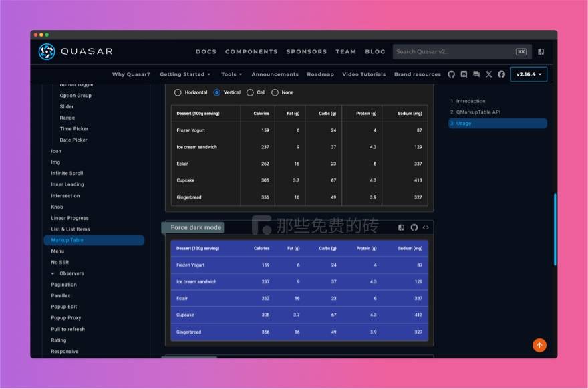
Task: Expand the Getting Started menu
Action: [185, 74]
